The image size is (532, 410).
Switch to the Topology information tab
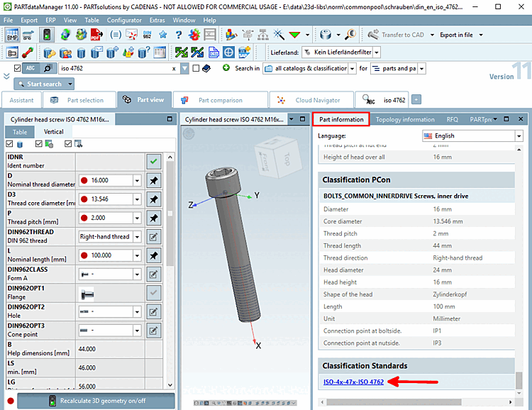(405, 119)
